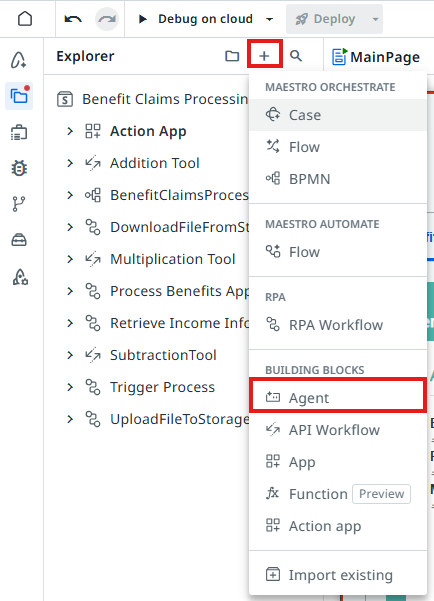Choose API Workflow from the menu
This screenshot has height=601, width=434.
pos(338,430)
